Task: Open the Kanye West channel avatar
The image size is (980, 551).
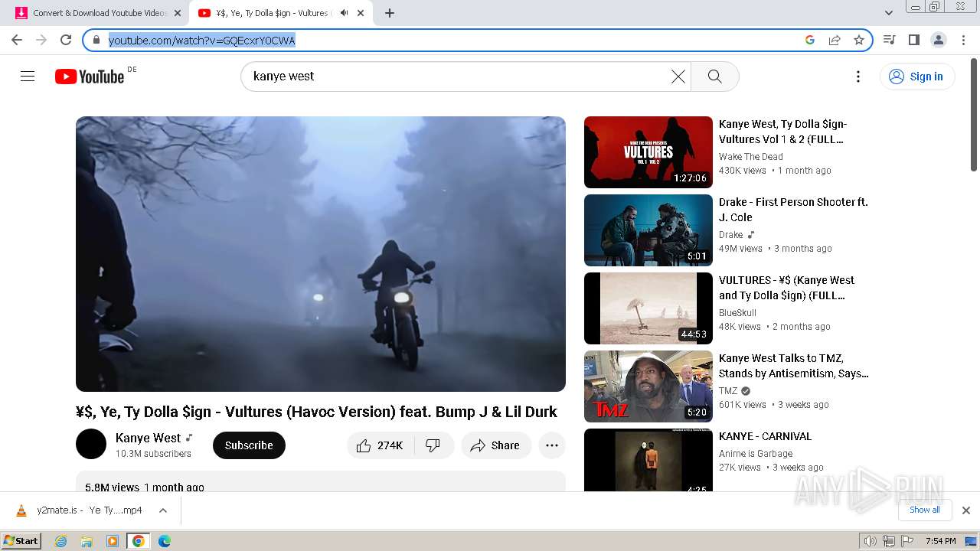Action: pyautogui.click(x=91, y=445)
